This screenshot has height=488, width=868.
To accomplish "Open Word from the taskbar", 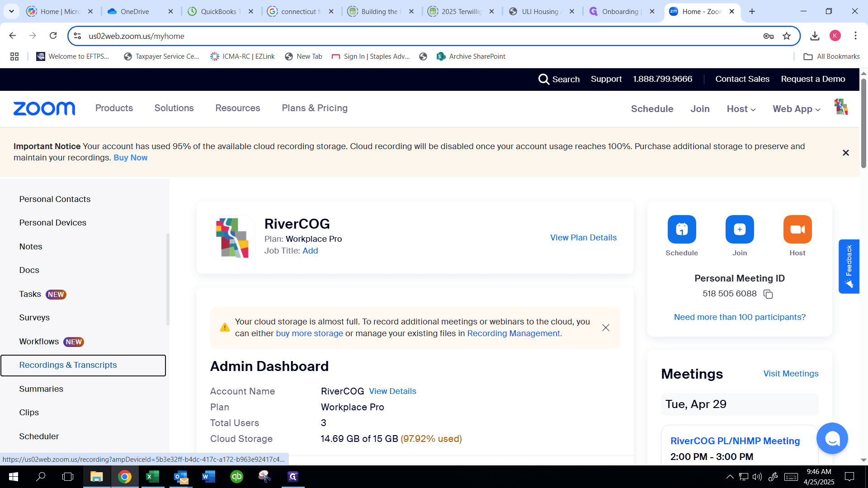I will pyautogui.click(x=208, y=477).
